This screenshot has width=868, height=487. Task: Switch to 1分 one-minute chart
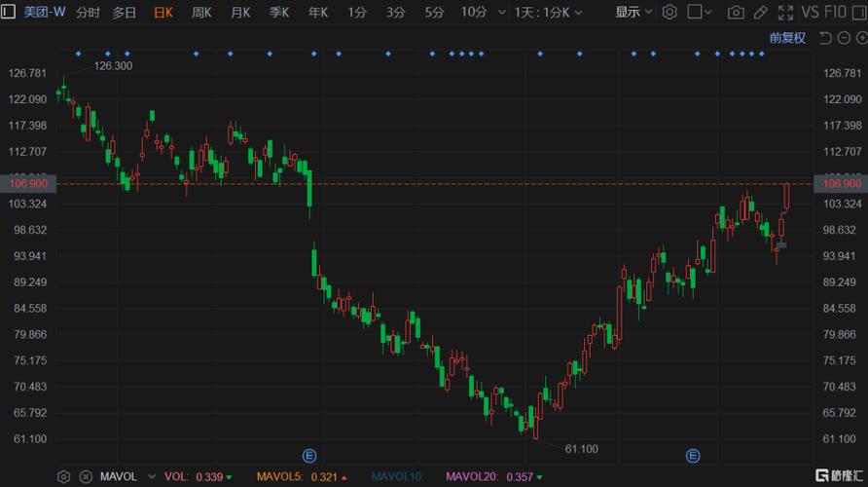point(357,13)
